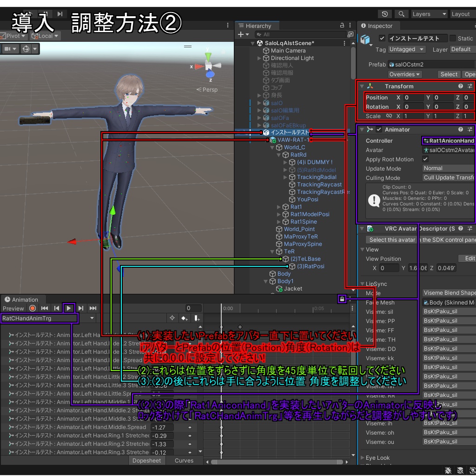Viewport: 476px width, 476px height.
Task: Select YouPosi in Hierarchy
Action: (x=308, y=199)
